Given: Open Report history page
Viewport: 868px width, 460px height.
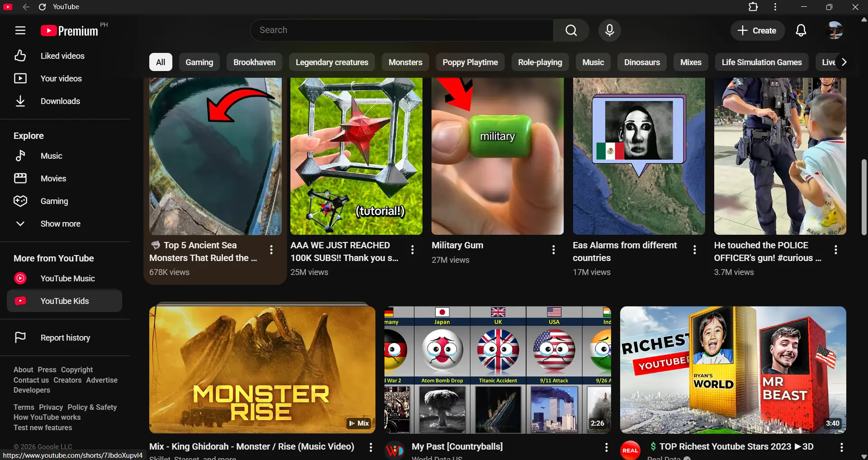Looking at the screenshot, I should pyautogui.click(x=65, y=337).
